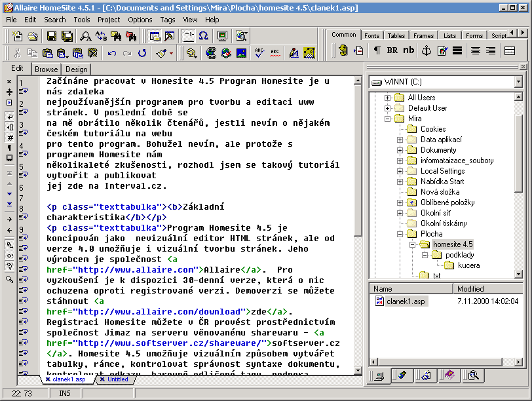Toggle the tag validation button above the magnifier
532x401 pixels.
[9, 266]
